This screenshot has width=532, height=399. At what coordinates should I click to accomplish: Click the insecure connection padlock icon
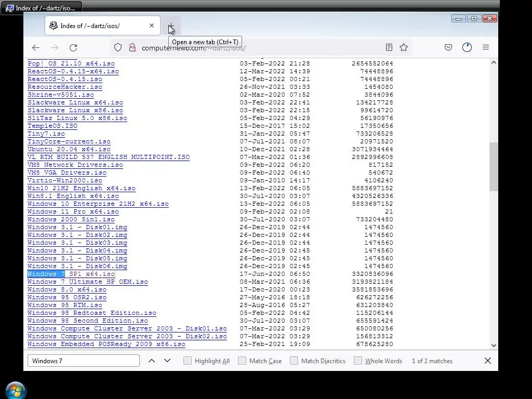click(132, 47)
